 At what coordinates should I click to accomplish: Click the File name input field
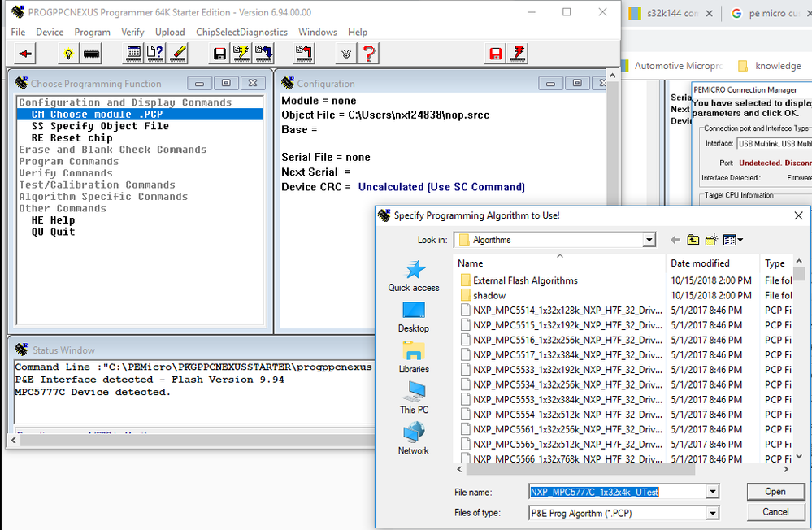[618, 492]
